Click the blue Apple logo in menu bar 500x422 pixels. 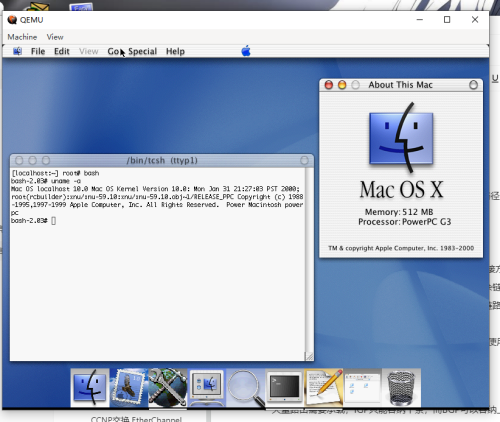pyautogui.click(x=246, y=51)
